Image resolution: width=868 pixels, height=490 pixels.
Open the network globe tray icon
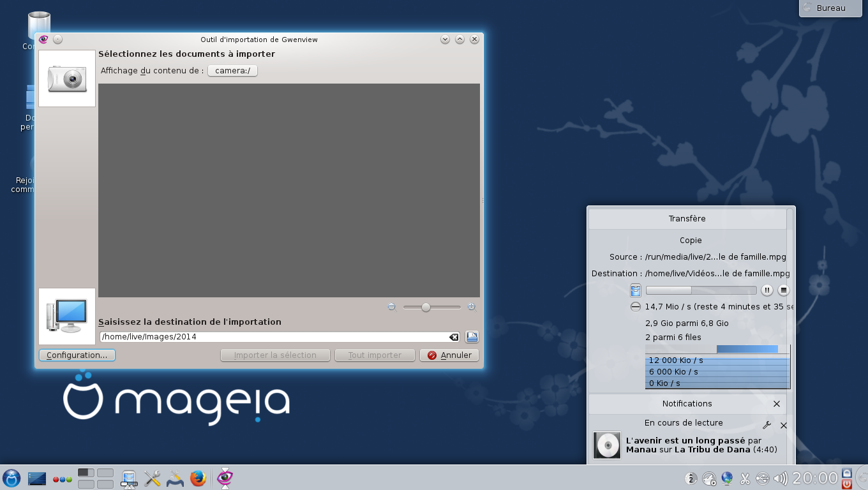coord(727,479)
